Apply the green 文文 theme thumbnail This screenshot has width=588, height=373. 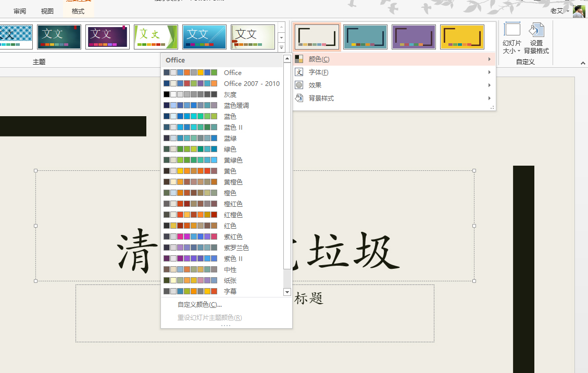click(156, 36)
